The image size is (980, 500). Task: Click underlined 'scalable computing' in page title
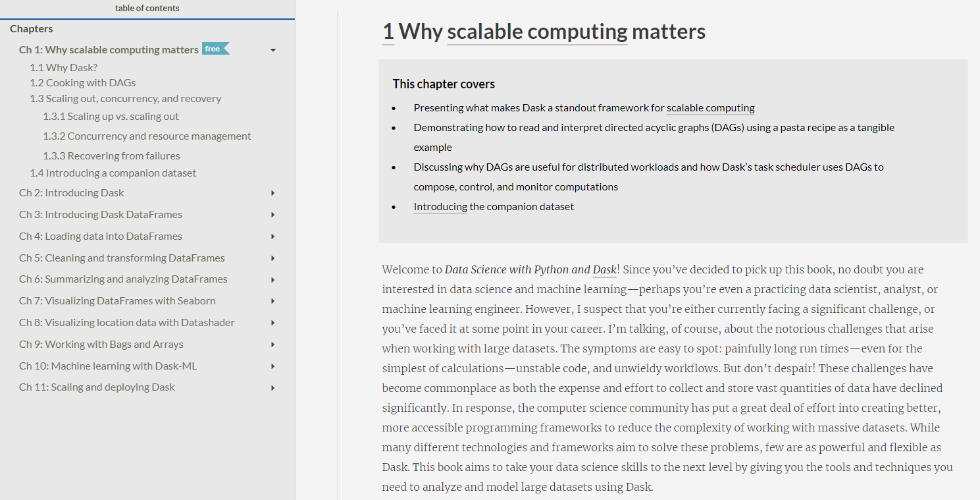click(x=537, y=31)
